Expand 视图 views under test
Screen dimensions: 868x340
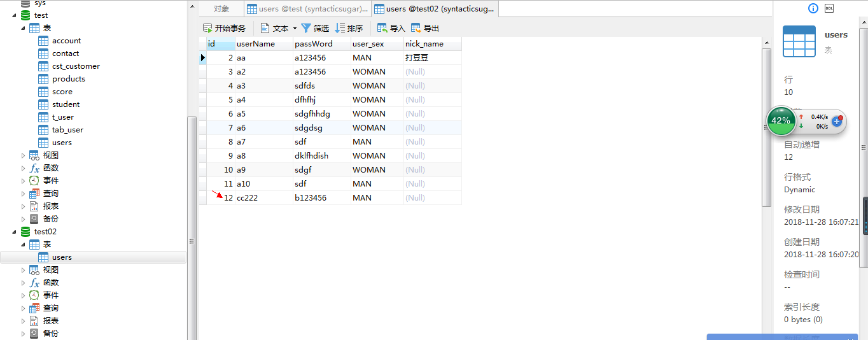click(x=24, y=155)
